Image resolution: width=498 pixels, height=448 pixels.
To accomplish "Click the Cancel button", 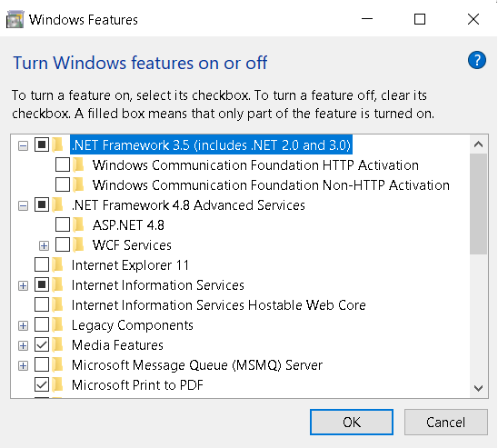I will [446, 423].
